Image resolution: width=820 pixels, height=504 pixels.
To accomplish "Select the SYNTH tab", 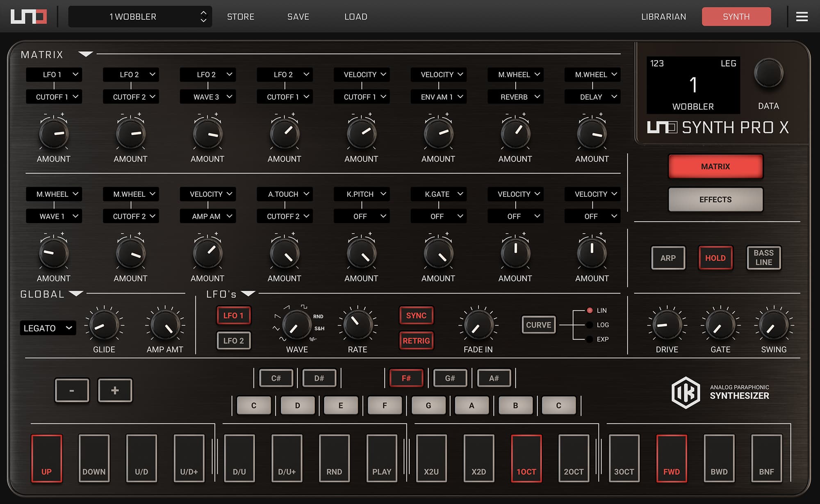I will [x=736, y=16].
